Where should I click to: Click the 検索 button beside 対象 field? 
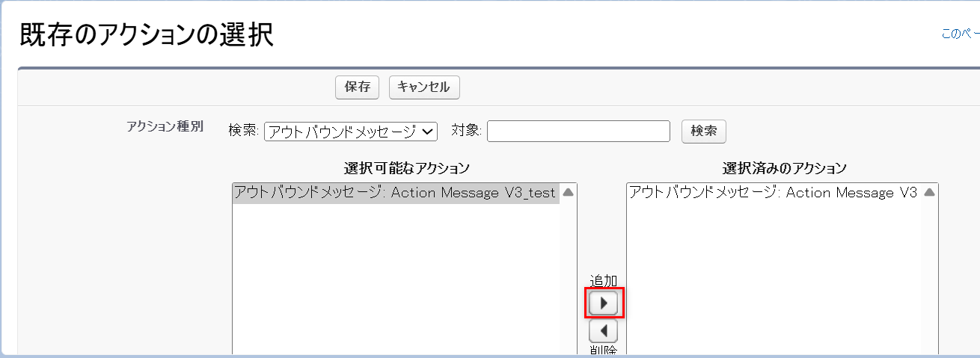(703, 131)
